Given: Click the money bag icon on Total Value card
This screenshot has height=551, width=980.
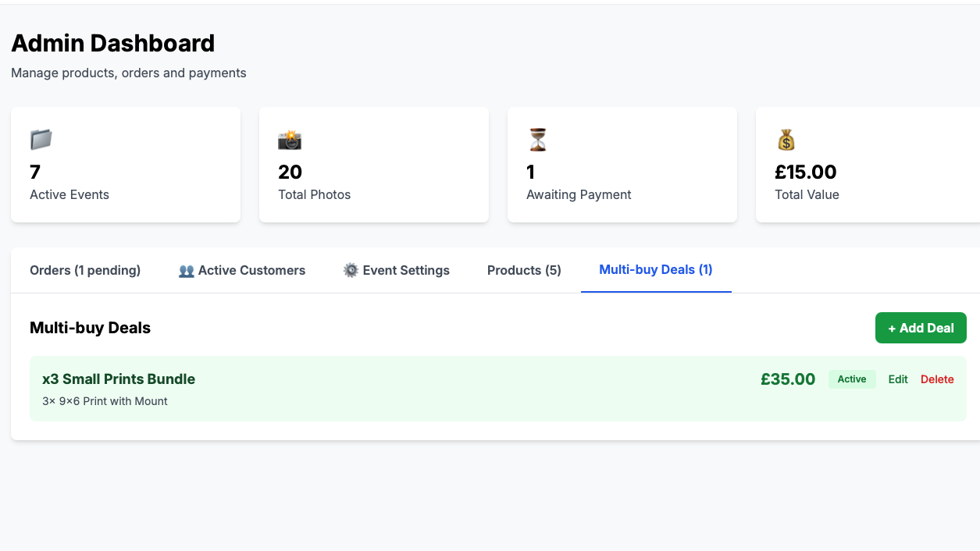Looking at the screenshot, I should [x=786, y=140].
